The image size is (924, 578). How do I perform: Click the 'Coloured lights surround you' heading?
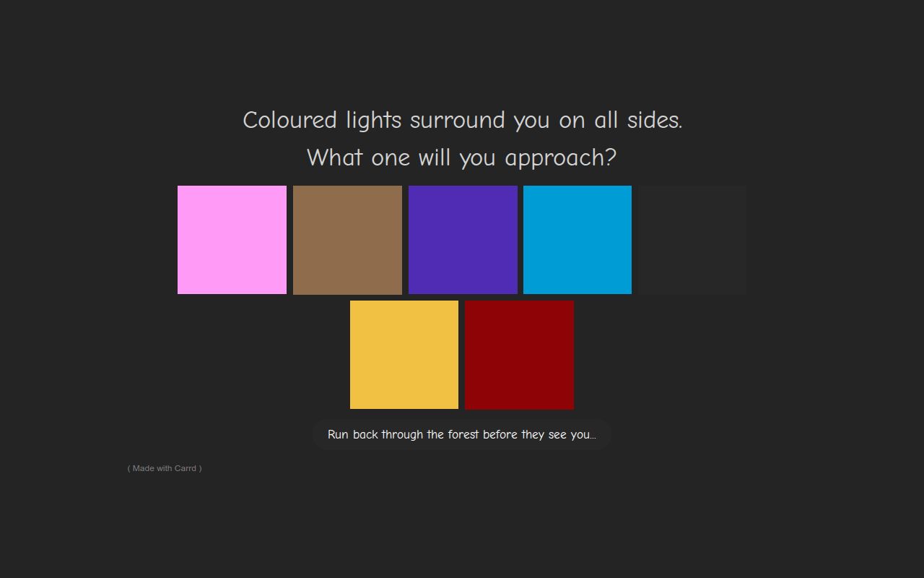pos(462,120)
